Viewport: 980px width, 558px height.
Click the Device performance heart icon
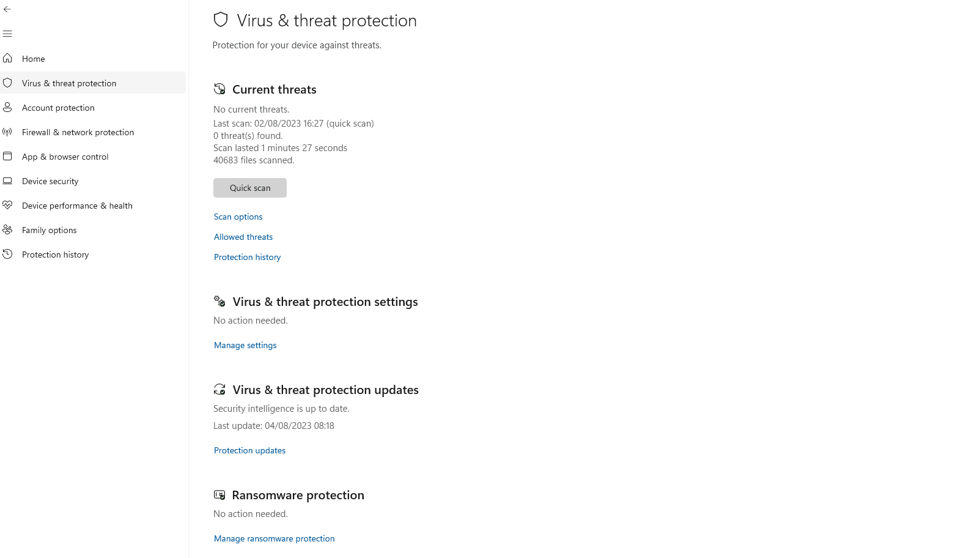pos(7,205)
